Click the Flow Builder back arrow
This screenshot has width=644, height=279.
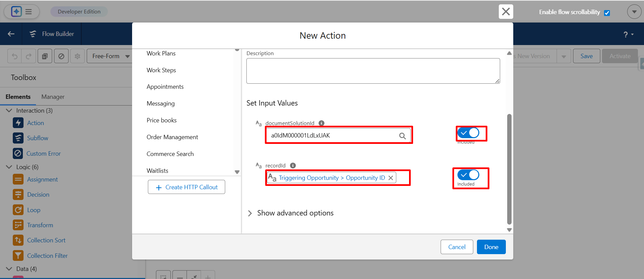(x=11, y=34)
